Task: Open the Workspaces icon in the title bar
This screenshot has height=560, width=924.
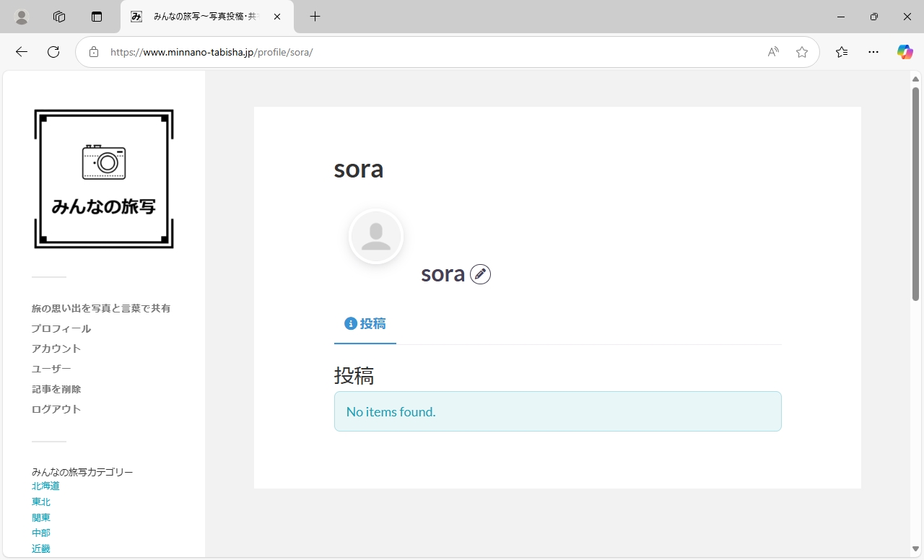Action: point(59,17)
